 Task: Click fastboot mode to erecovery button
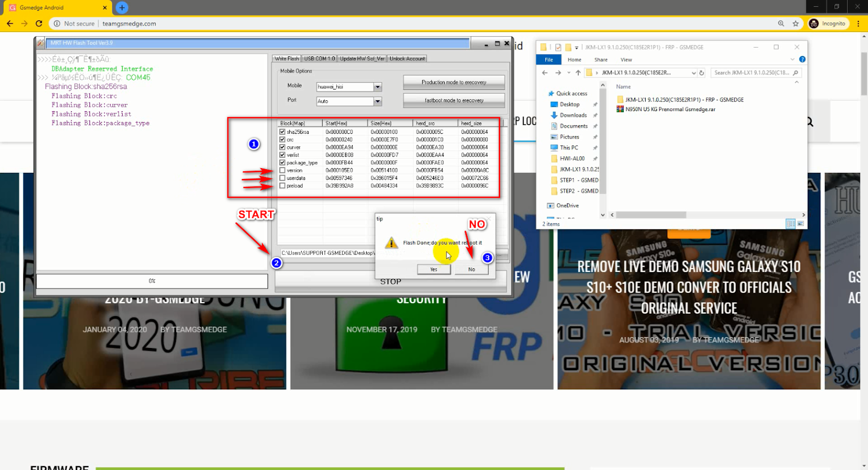(x=454, y=100)
